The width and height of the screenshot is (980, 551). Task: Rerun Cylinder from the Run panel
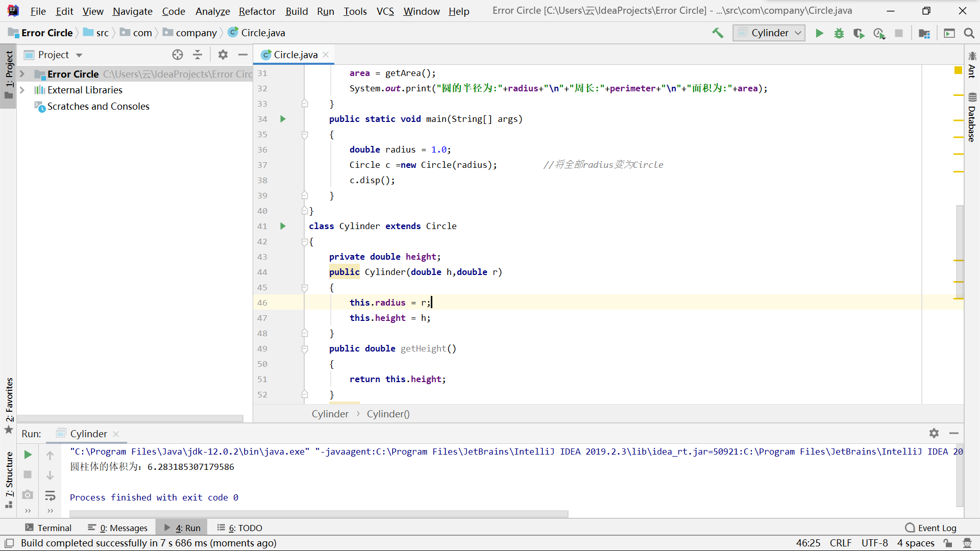[x=28, y=455]
